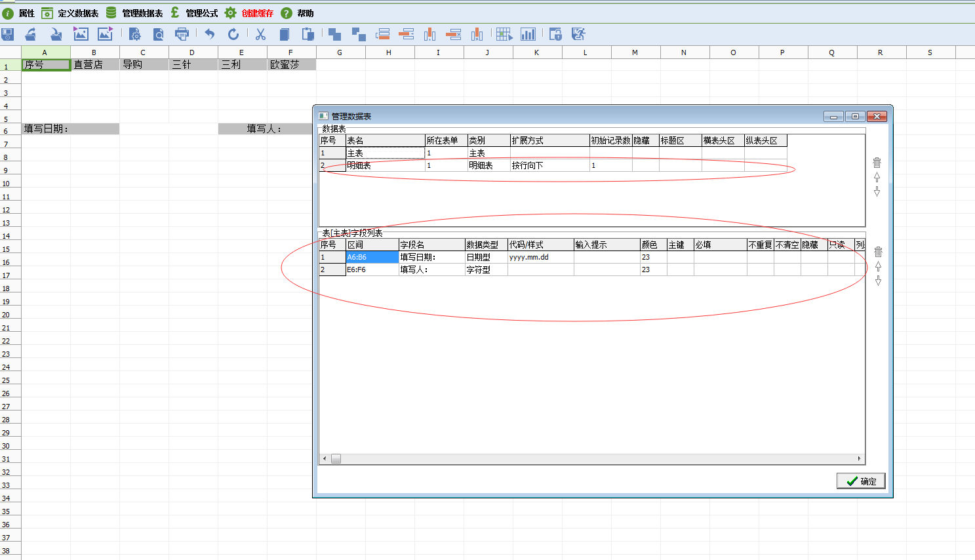
Task: Select the A6:B6 range cell
Action: coord(372,257)
